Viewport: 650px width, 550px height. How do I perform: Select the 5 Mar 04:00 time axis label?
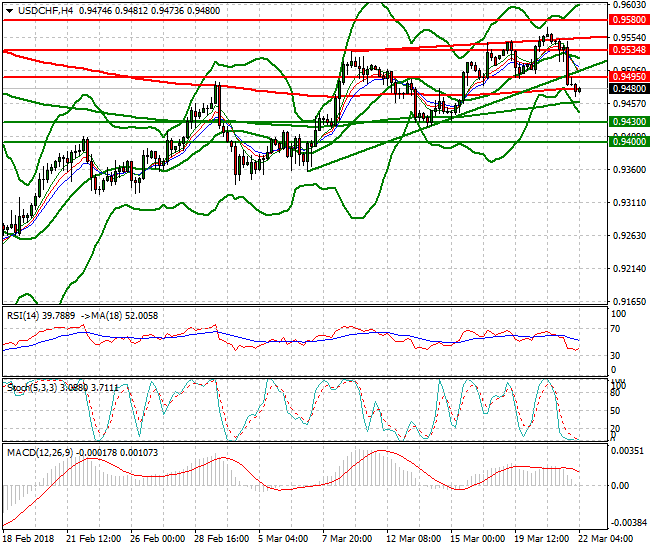283,538
